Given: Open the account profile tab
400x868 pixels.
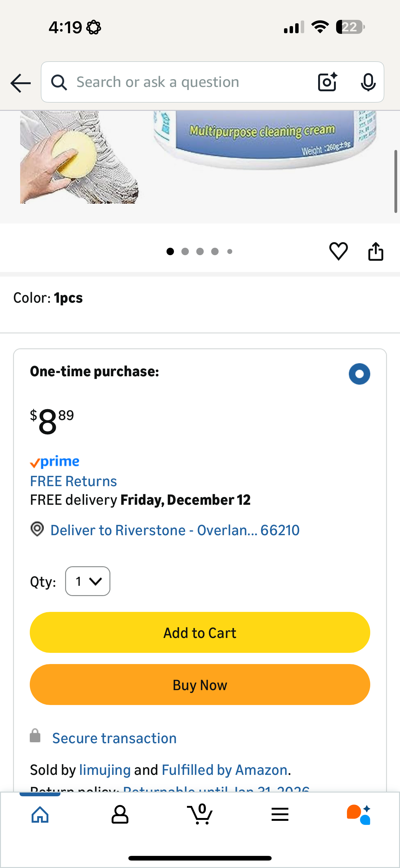Looking at the screenshot, I should [x=120, y=815].
